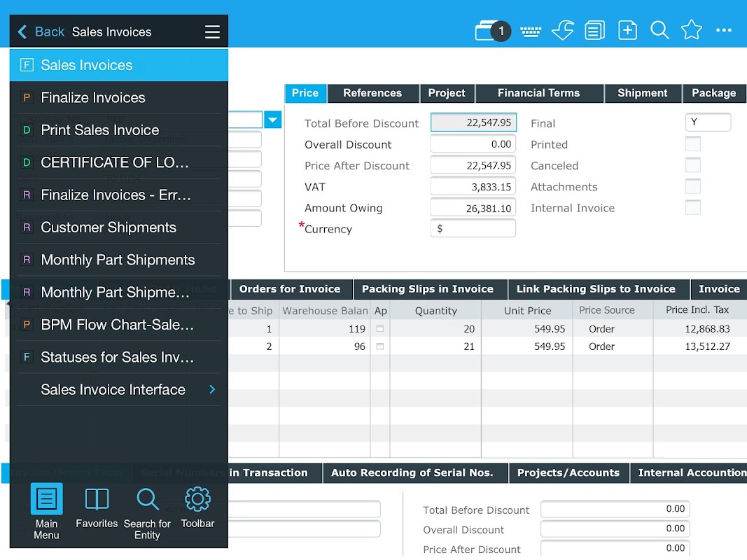The width and height of the screenshot is (747, 560).
Task: Tap the keyboard icon in top toolbar
Action: pos(531,31)
